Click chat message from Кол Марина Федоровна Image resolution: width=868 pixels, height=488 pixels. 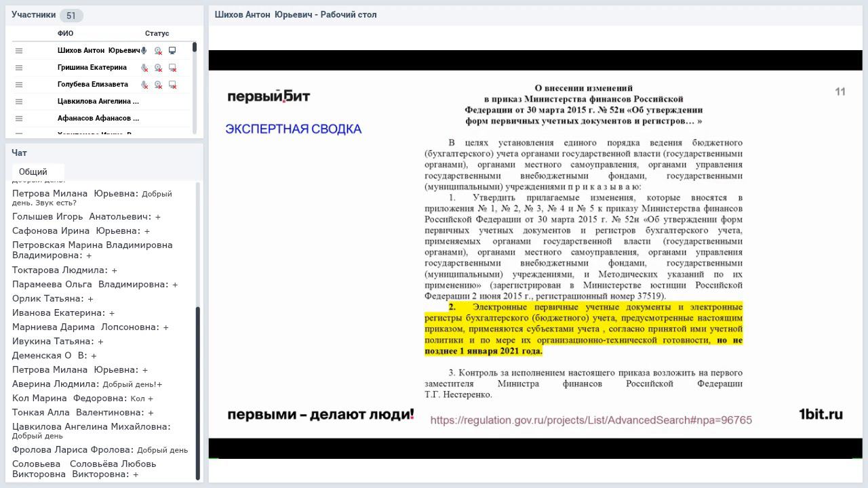pyautogui.click(x=83, y=399)
